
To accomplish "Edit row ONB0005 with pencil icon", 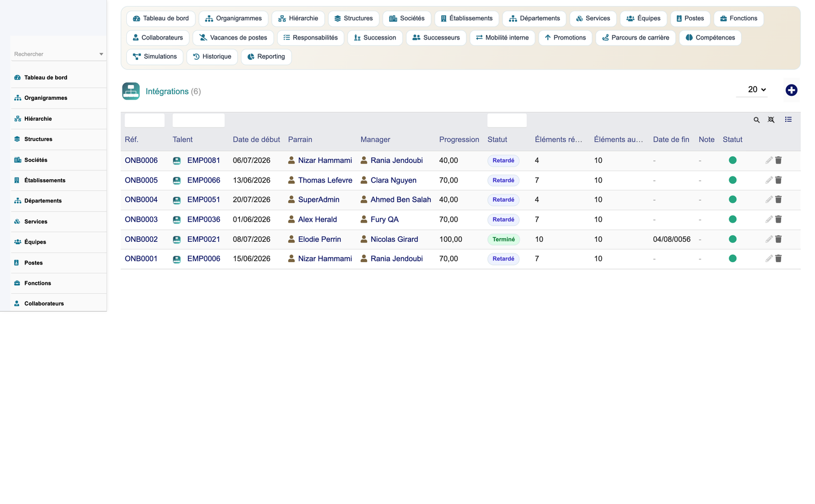I will [x=769, y=180].
